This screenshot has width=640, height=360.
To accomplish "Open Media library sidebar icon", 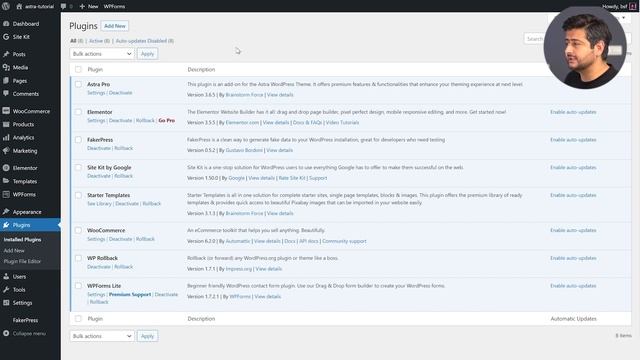I will tap(6, 67).
